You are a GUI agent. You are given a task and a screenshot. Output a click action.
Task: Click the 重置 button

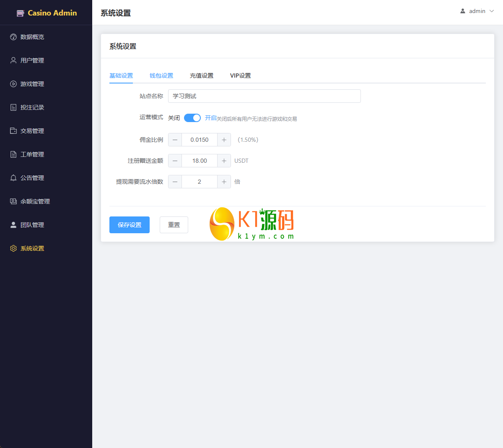click(174, 225)
